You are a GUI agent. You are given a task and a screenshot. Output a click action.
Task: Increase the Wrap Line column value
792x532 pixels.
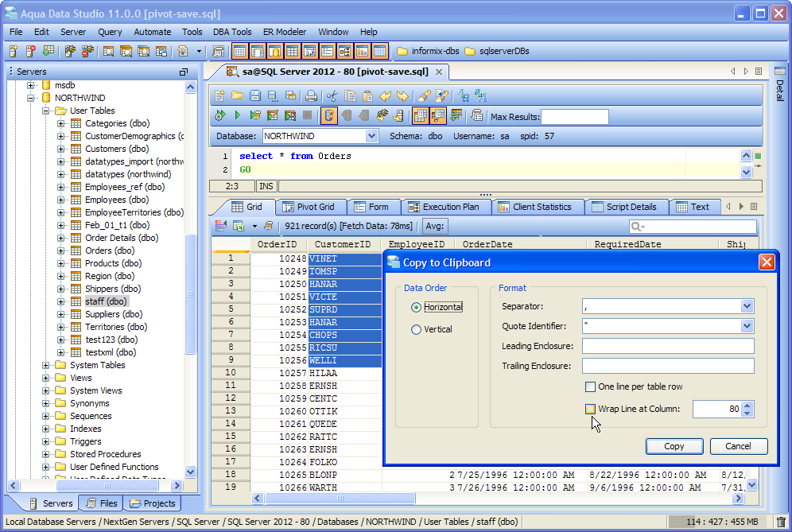coord(748,406)
